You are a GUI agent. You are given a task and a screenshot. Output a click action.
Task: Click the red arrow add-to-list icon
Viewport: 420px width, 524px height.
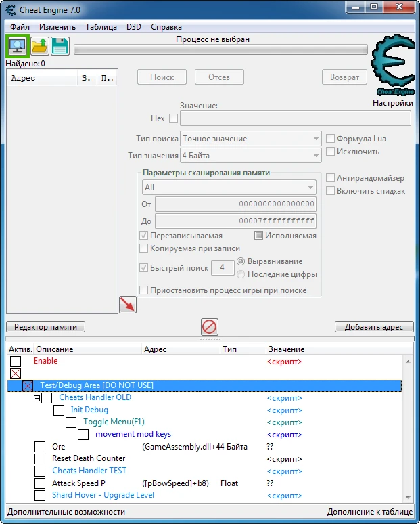[128, 305]
